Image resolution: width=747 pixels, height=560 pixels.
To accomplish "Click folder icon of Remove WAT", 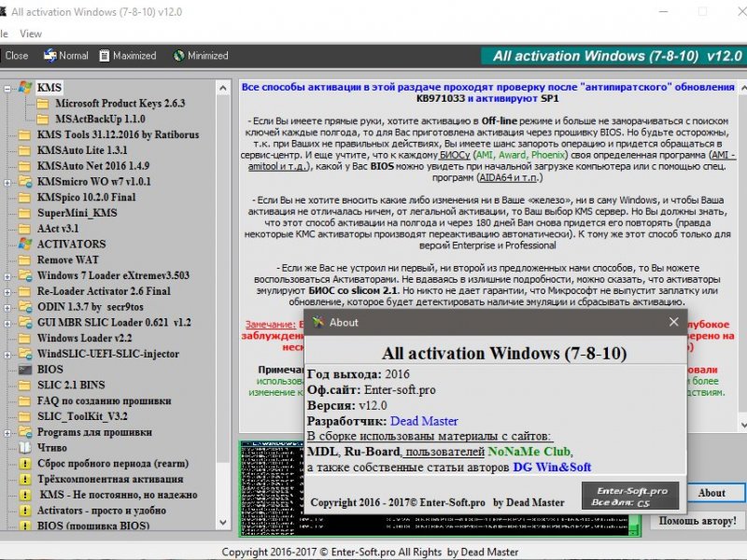I will click(x=25, y=260).
